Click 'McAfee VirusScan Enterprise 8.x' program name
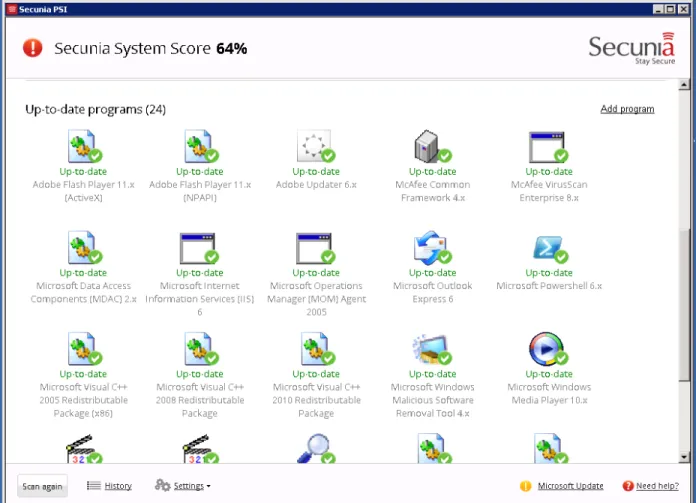 (x=549, y=191)
